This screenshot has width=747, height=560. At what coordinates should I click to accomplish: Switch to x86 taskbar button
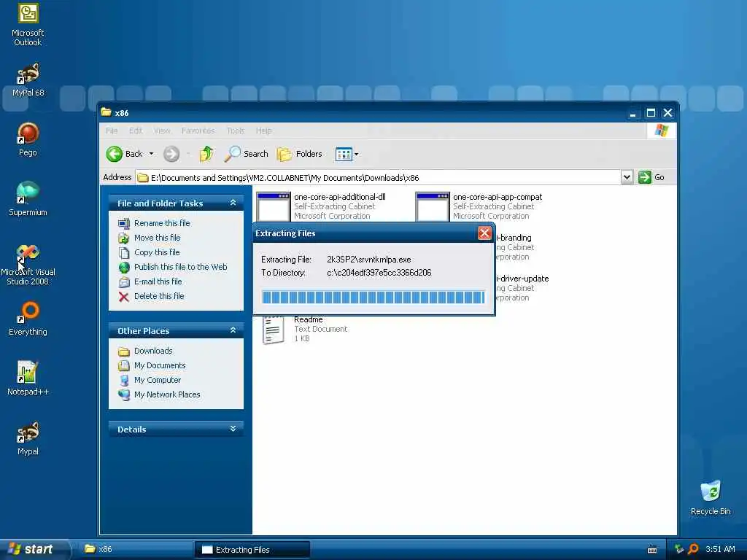point(136,549)
